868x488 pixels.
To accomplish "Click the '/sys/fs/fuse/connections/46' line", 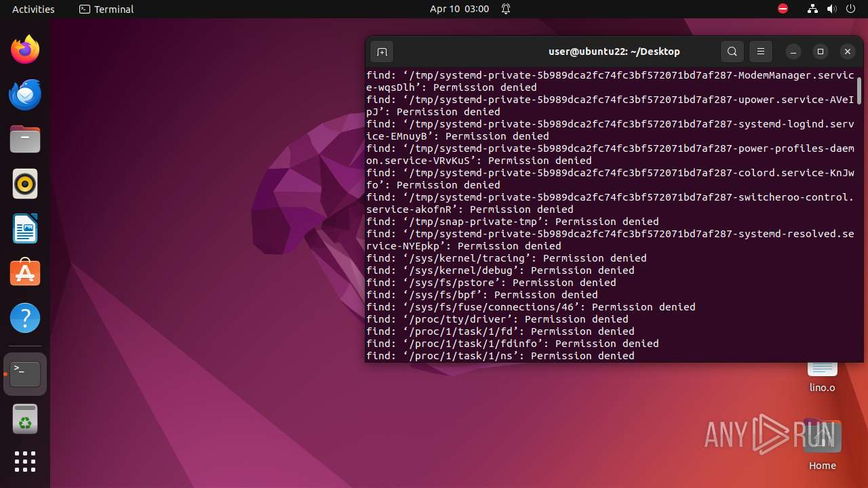I will [531, 307].
